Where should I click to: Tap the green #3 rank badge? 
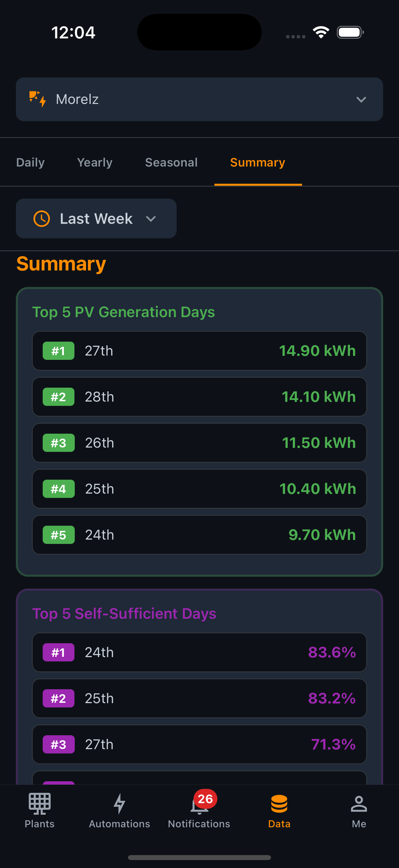point(58,443)
